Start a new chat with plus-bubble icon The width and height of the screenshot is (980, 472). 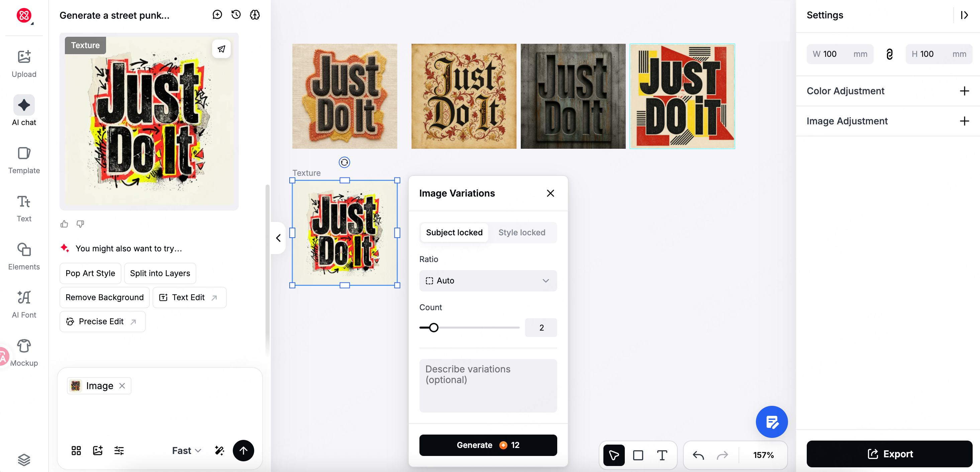click(217, 15)
